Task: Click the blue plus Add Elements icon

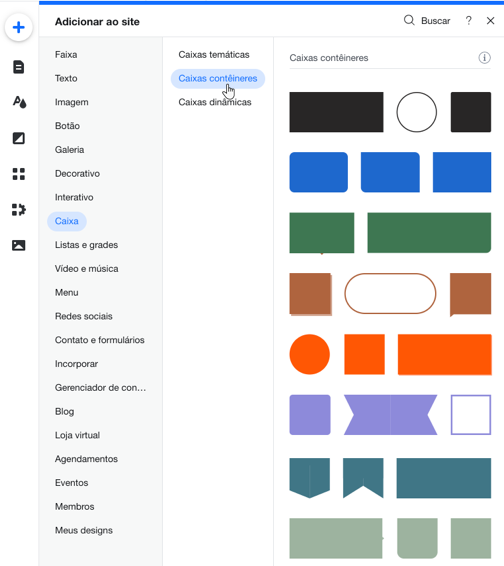Action: coord(18,27)
